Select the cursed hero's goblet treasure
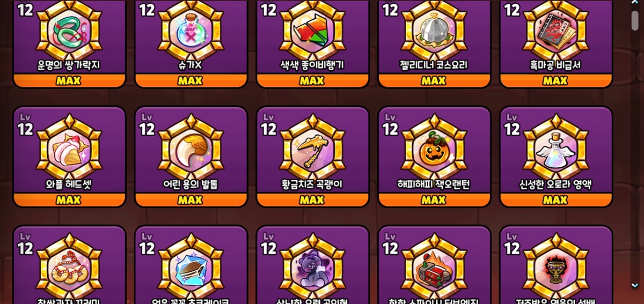Viewport: 644px width, 304px height. [x=557, y=266]
